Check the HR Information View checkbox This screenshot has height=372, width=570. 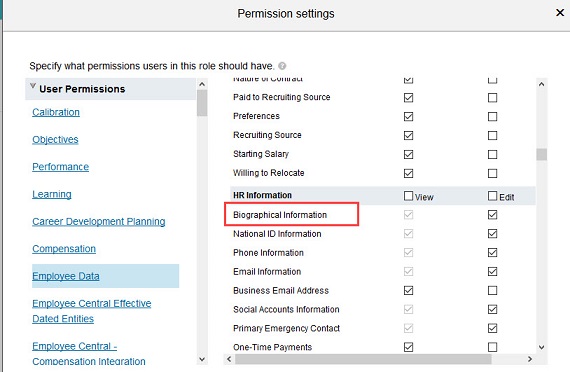click(409, 196)
